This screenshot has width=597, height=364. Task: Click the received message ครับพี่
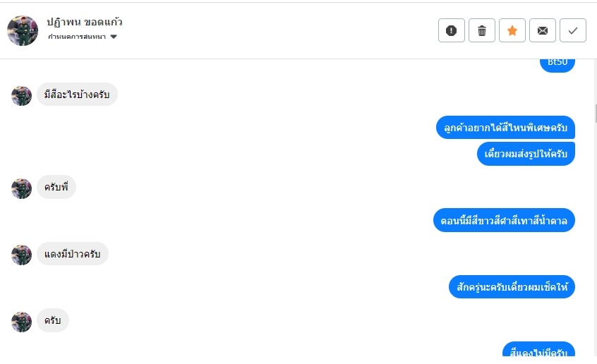(x=56, y=188)
